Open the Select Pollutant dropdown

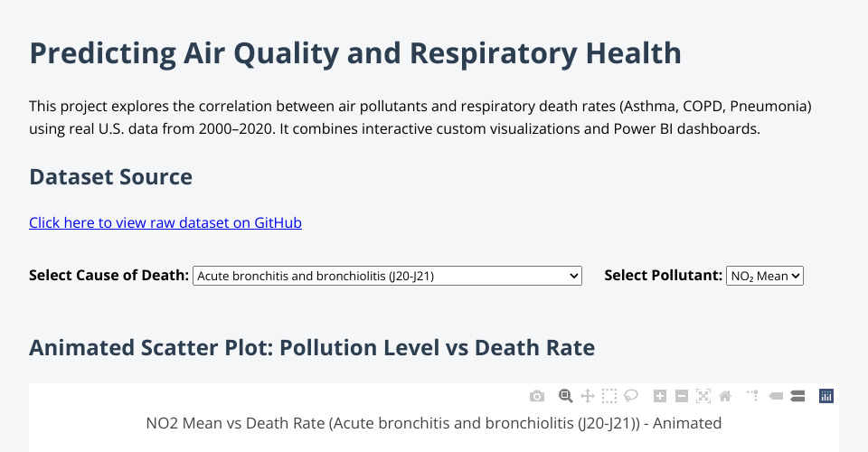[765, 276]
